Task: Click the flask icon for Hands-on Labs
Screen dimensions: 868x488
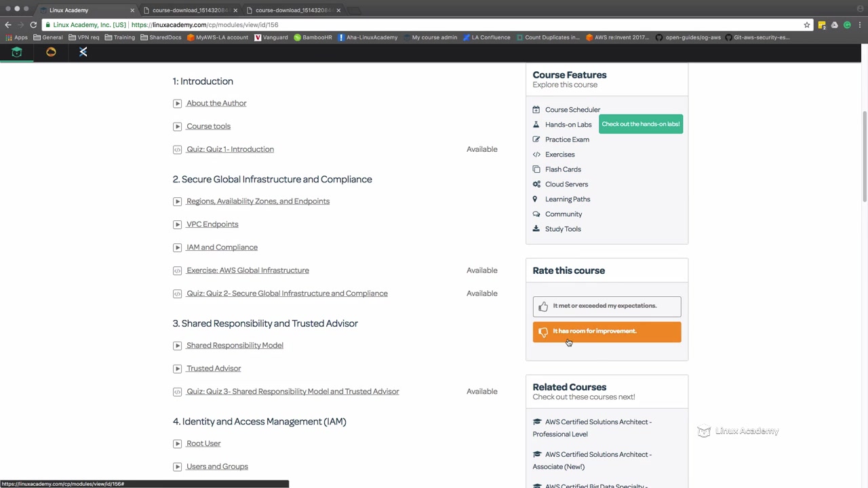Action: click(x=536, y=125)
